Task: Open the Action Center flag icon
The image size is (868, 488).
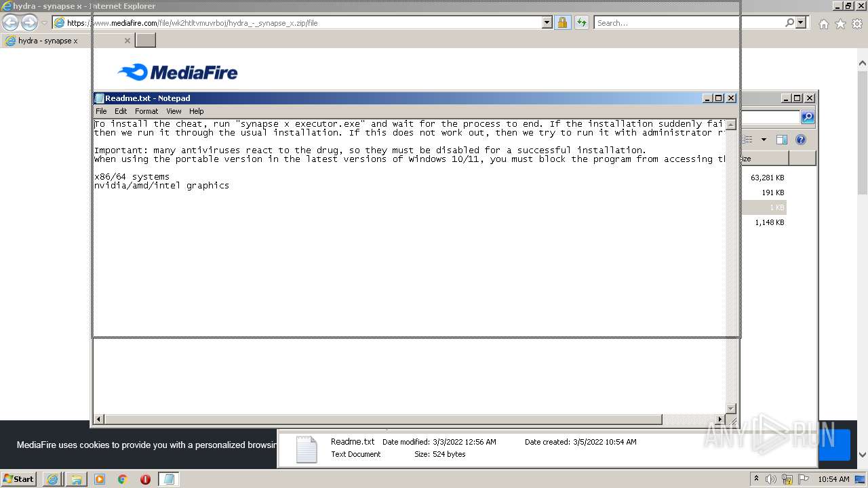Action: pyautogui.click(x=804, y=479)
